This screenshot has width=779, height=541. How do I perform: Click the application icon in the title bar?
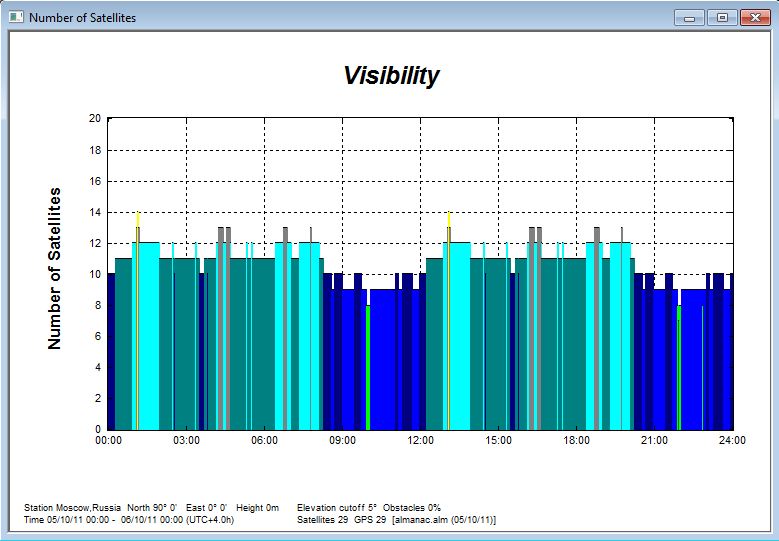[x=16, y=17]
